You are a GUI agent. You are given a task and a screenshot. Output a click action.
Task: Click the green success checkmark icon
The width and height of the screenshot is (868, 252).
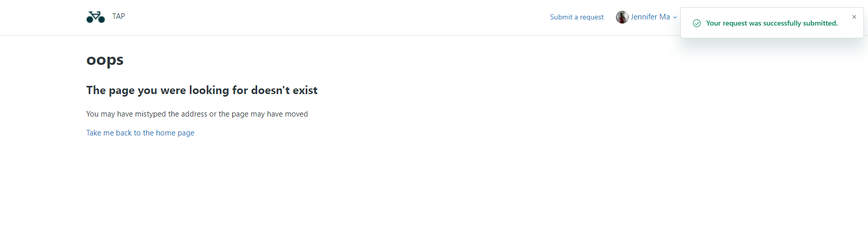[697, 24]
